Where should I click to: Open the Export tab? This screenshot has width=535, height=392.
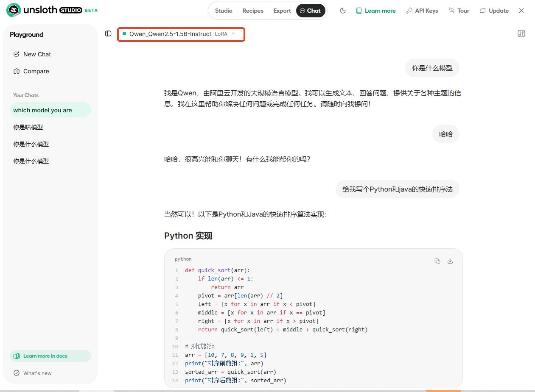(x=282, y=11)
